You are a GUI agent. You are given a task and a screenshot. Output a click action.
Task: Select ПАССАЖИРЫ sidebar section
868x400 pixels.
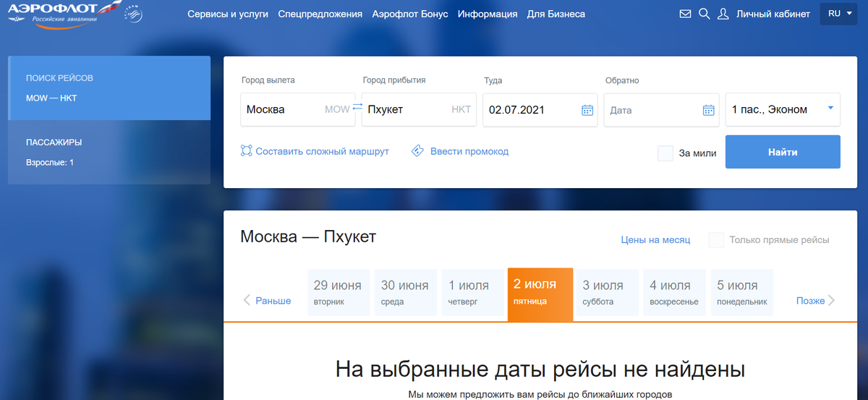[109, 152]
